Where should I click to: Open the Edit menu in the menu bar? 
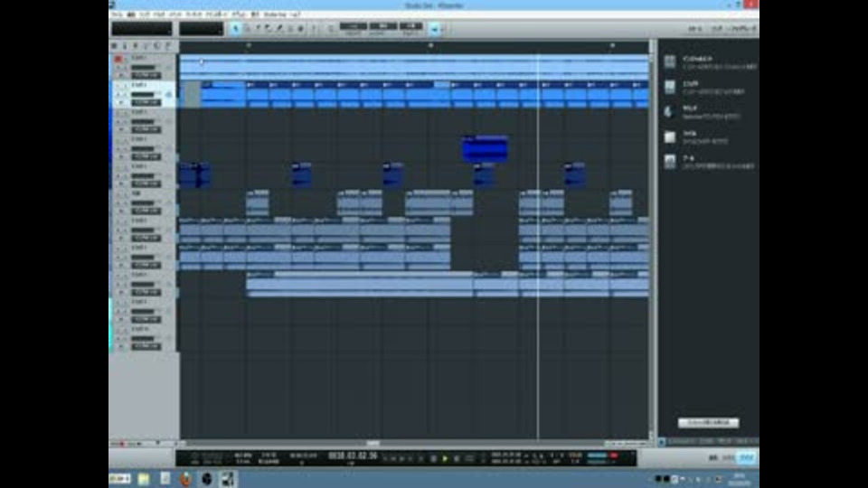point(131,14)
